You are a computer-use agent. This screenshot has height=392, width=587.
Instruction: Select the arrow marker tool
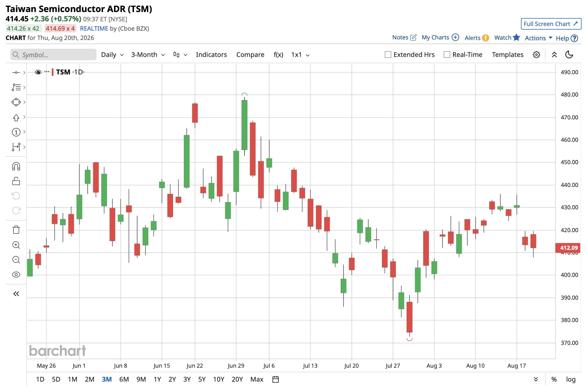(x=16, y=117)
